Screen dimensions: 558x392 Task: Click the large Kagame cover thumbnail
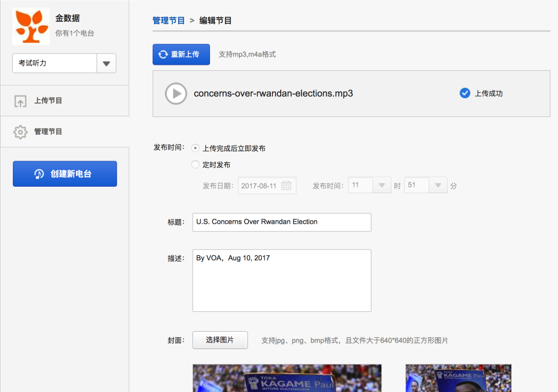tap(287, 378)
